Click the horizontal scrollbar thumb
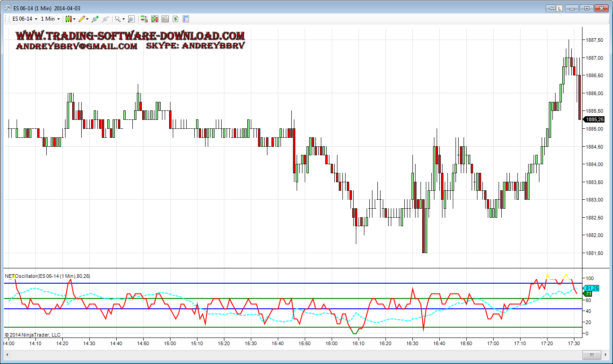Screen dimensions: 613x364 [593, 355]
